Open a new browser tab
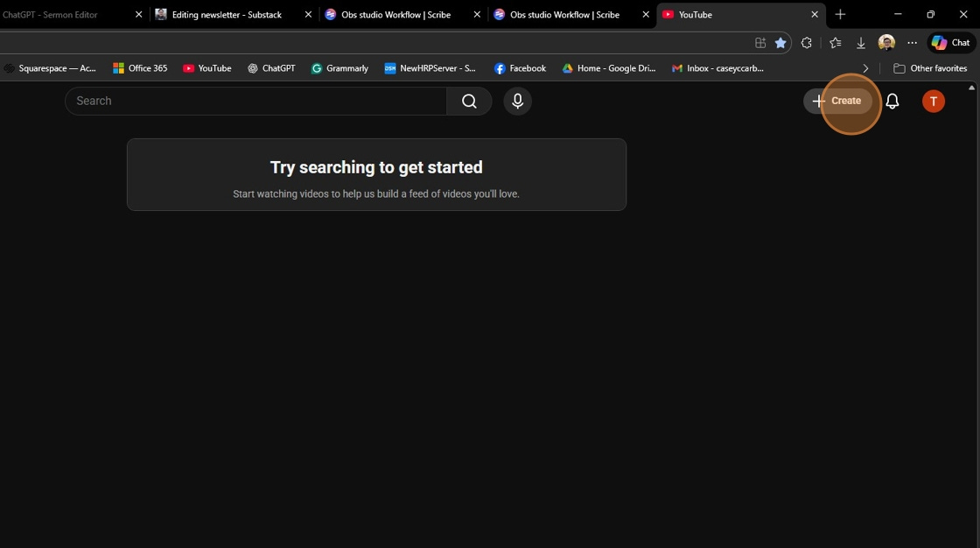 pos(840,14)
